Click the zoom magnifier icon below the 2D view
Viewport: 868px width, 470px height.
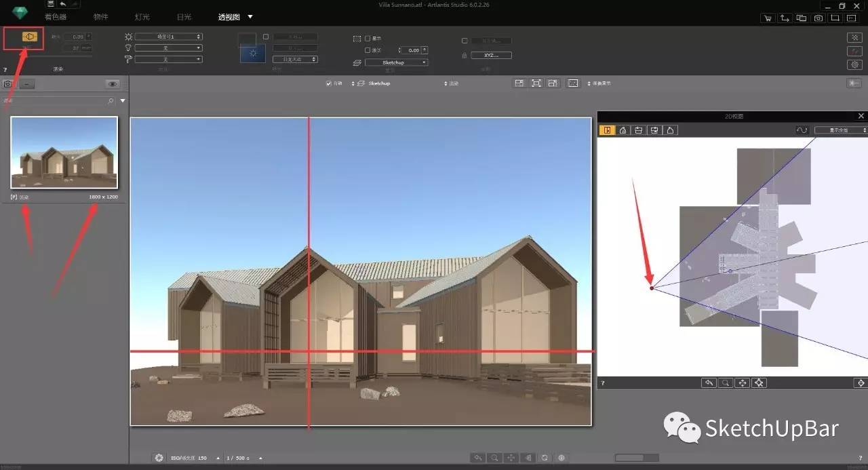726,383
